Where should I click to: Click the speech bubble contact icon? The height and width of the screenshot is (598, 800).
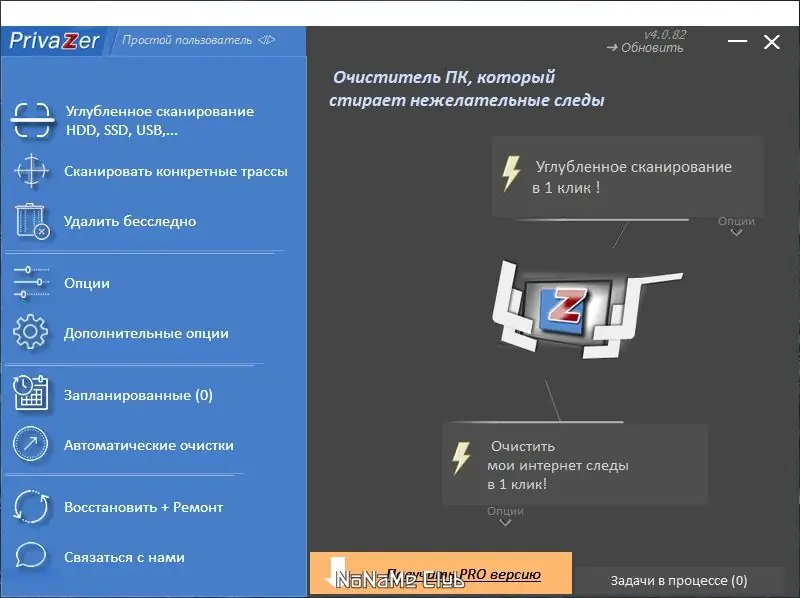pyautogui.click(x=31, y=555)
